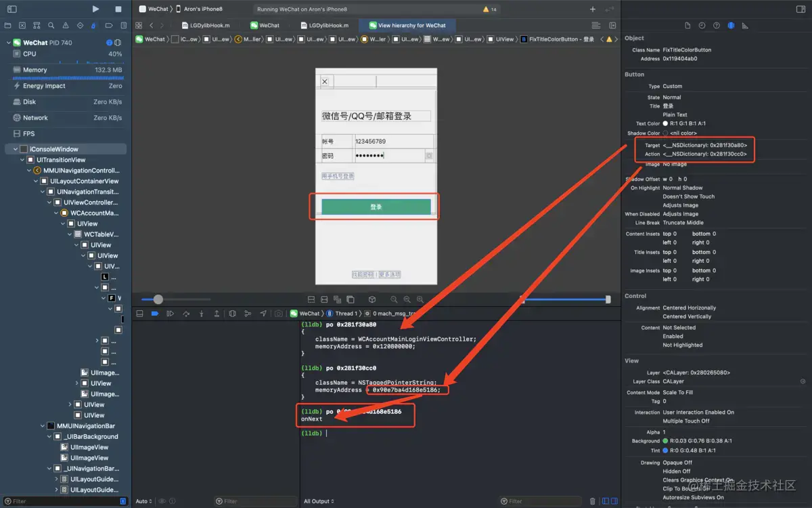Click Step Over in the debug bar
Screen dimensions: 812x508
[185, 314]
